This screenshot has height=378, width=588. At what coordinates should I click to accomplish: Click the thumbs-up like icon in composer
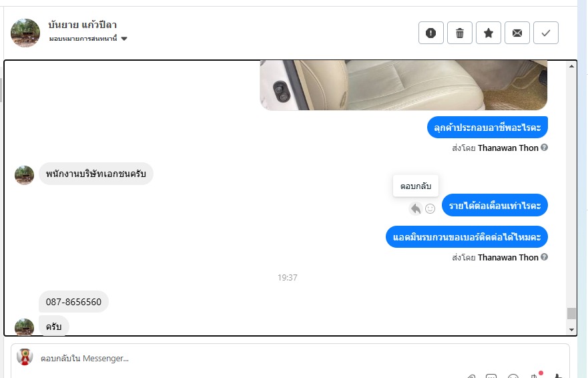click(558, 376)
